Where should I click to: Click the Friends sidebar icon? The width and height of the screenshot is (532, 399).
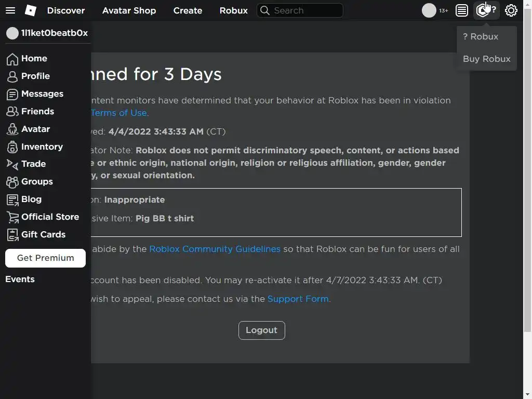12,112
